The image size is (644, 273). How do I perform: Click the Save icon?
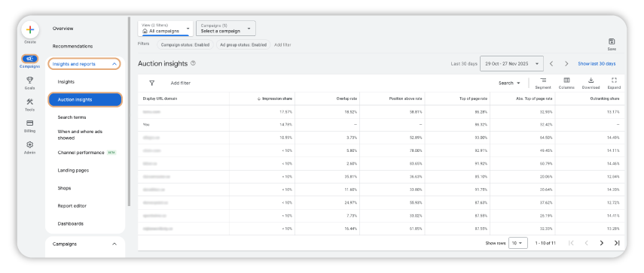click(x=612, y=41)
